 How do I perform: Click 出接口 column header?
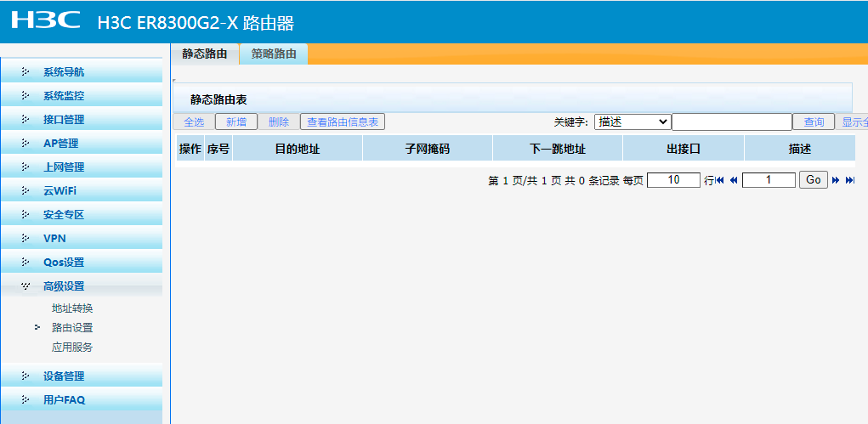pos(684,149)
